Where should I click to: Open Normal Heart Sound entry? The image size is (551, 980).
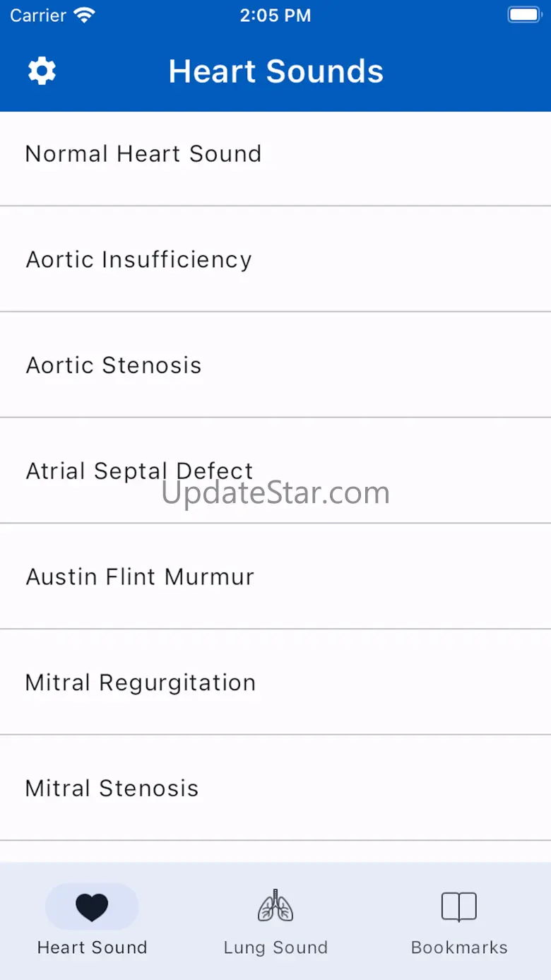point(143,154)
